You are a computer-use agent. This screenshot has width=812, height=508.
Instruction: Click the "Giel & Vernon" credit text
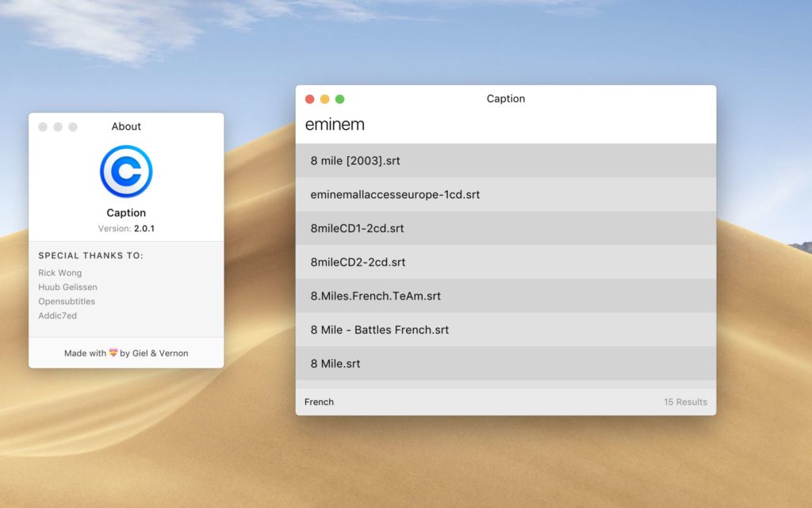coord(160,353)
